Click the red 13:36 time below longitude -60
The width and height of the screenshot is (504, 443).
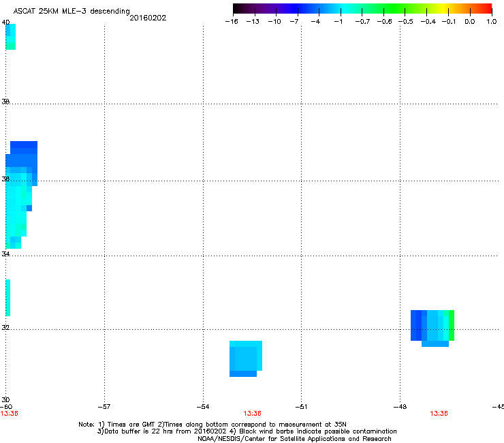point(10,414)
